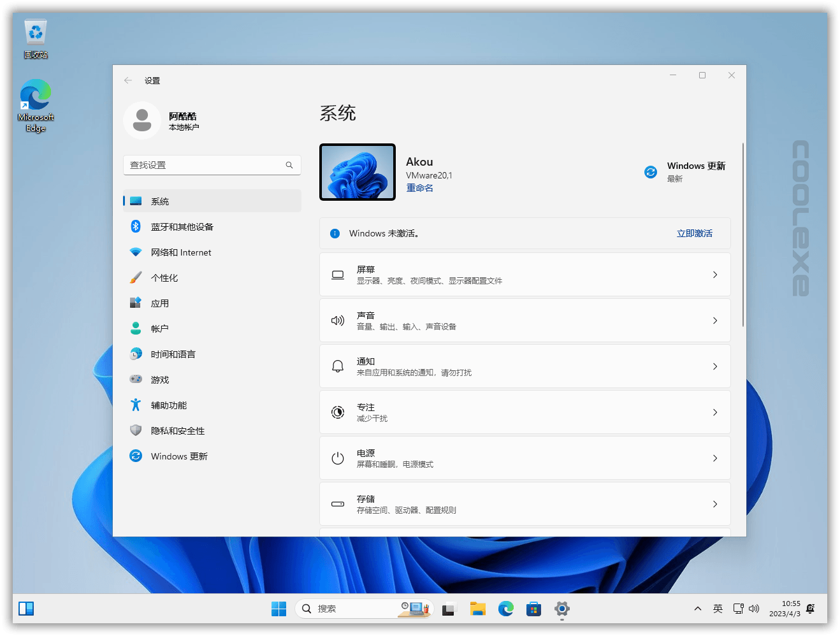Click the Wi-Fi icon for 网络和 Internet
The width and height of the screenshot is (840, 636).
136,252
